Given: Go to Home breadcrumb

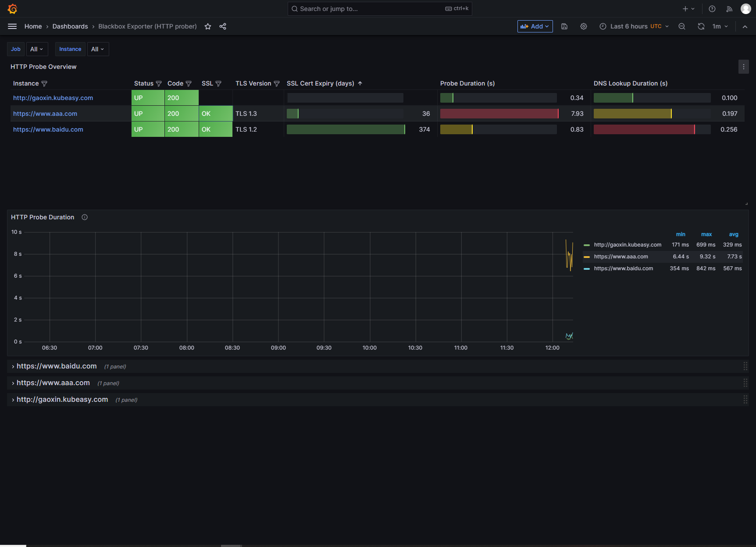Looking at the screenshot, I should (33, 26).
